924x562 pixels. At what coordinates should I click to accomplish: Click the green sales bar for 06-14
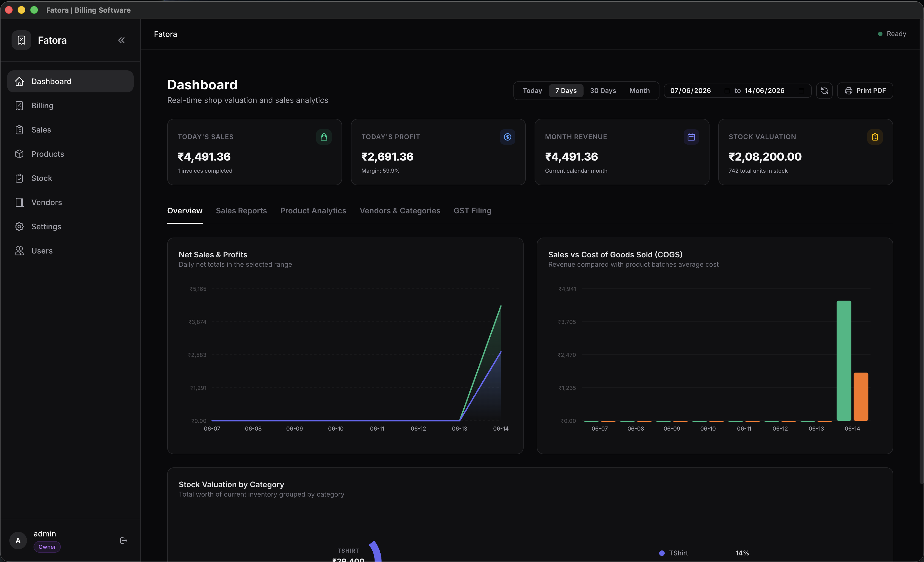click(844, 361)
